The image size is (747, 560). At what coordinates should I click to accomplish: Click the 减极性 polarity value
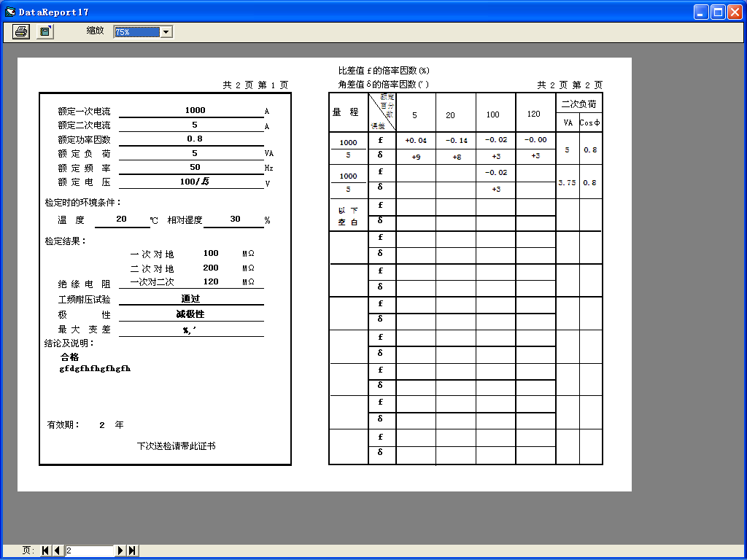coord(190,314)
